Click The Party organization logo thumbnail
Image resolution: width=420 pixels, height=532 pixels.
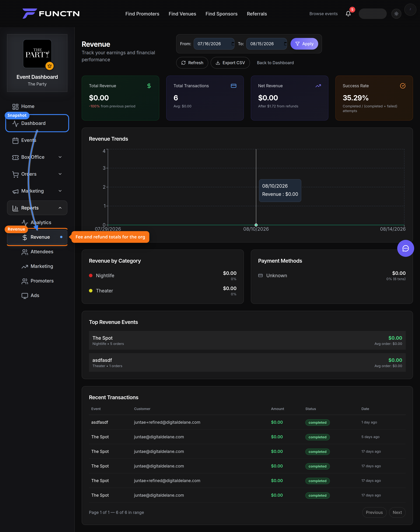(x=37, y=54)
